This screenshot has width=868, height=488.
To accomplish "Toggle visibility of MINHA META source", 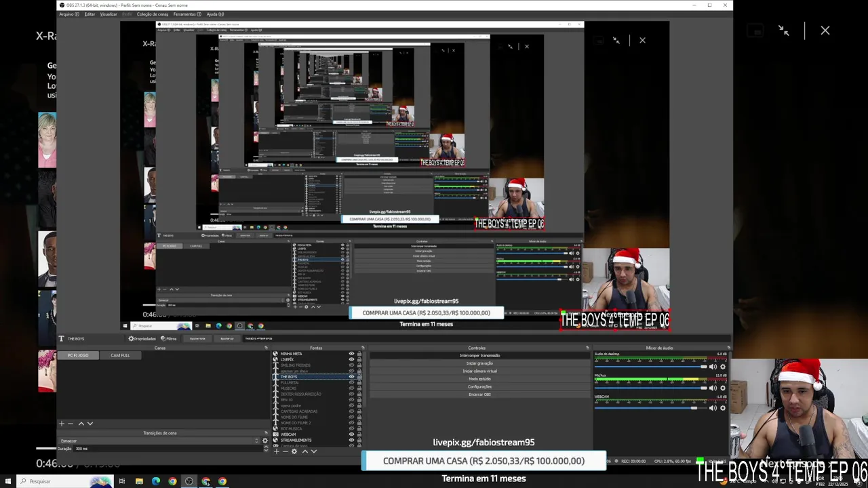I will (351, 354).
